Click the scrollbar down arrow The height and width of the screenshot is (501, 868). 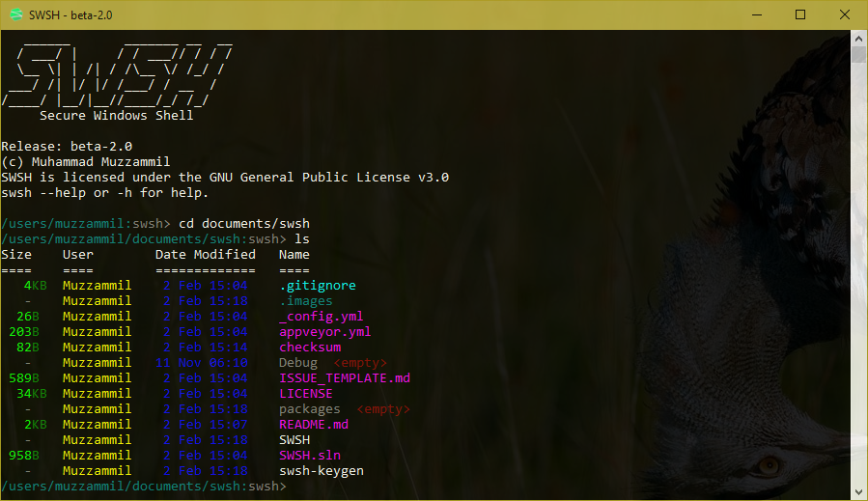(858, 492)
